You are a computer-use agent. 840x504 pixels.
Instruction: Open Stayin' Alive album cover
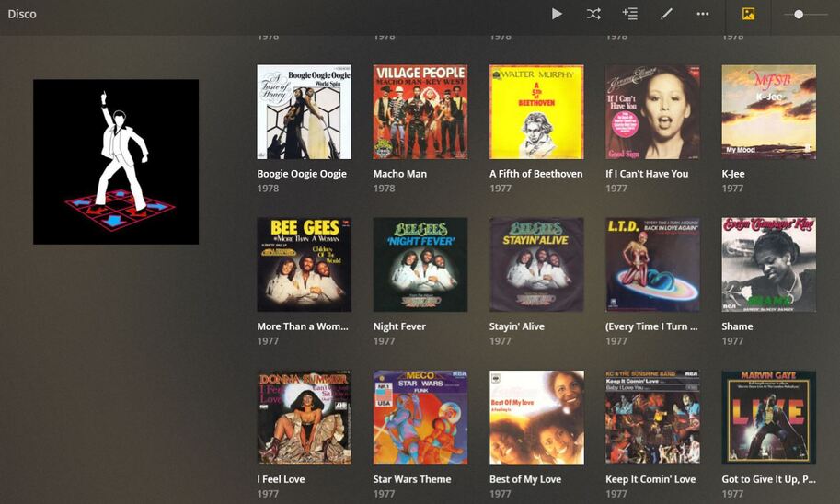(536, 265)
